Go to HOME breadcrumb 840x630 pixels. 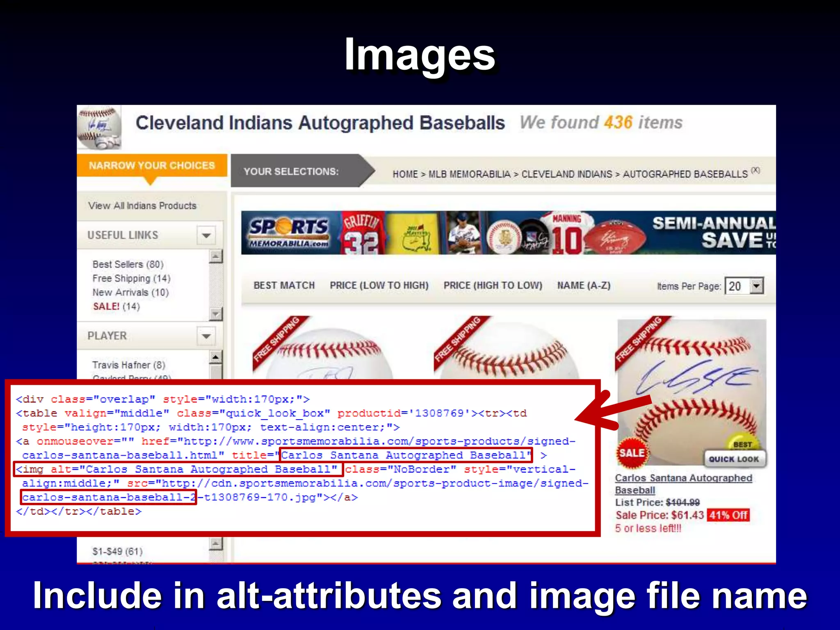pos(405,174)
